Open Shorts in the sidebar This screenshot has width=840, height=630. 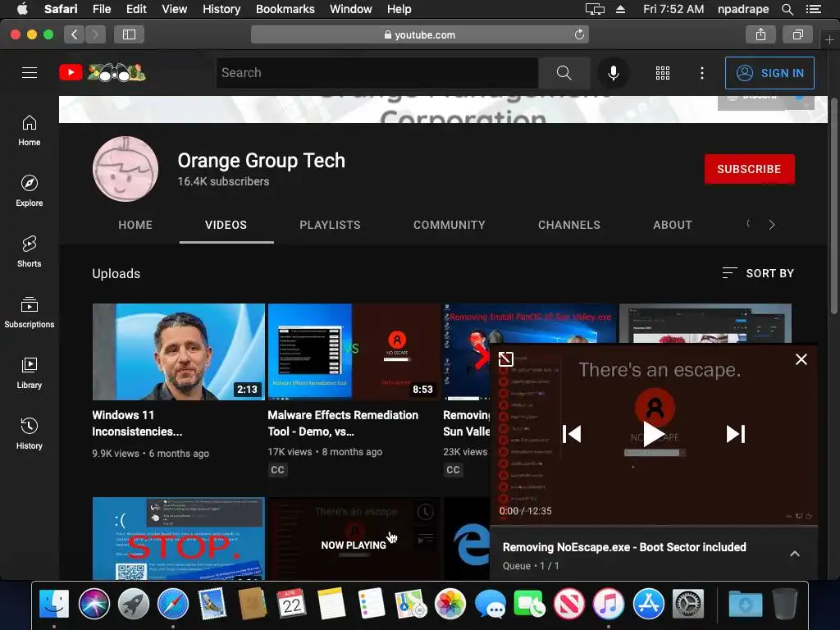coord(30,251)
